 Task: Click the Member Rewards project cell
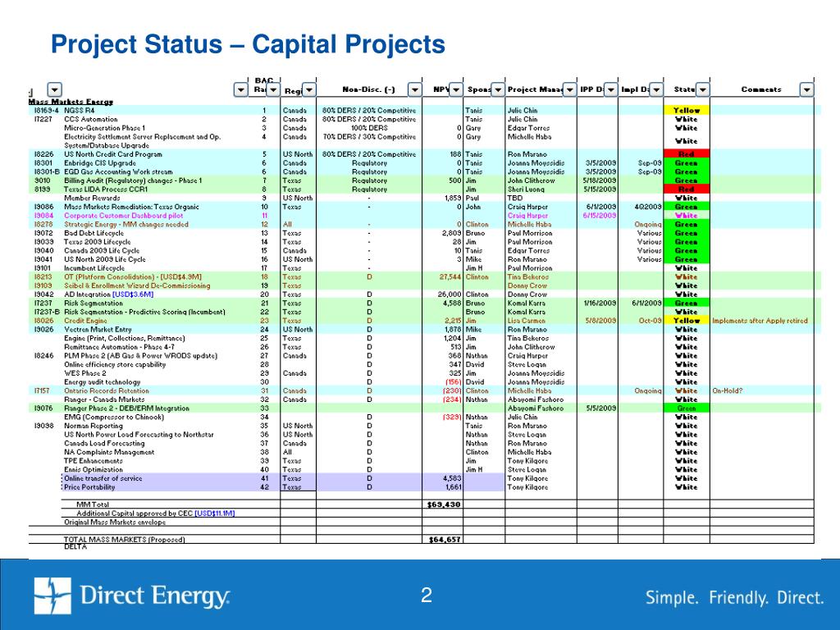point(92,199)
